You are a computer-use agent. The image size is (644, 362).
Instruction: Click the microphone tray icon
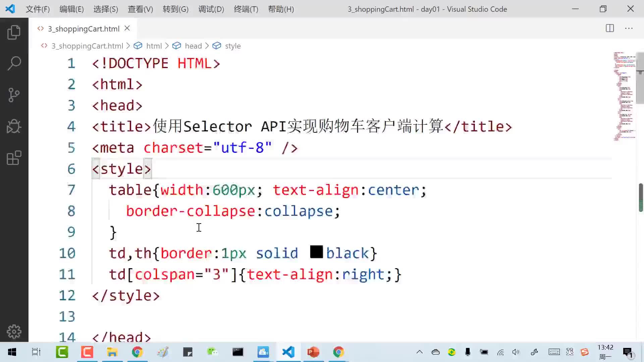[x=468, y=352]
